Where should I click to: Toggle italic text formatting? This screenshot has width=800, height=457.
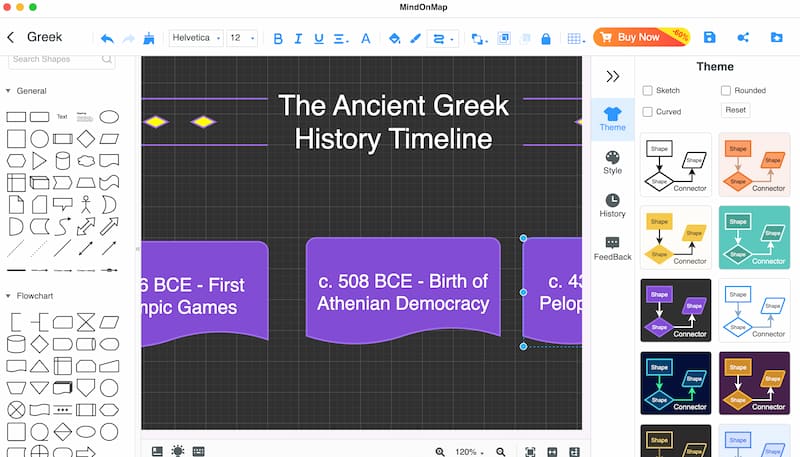(298, 39)
